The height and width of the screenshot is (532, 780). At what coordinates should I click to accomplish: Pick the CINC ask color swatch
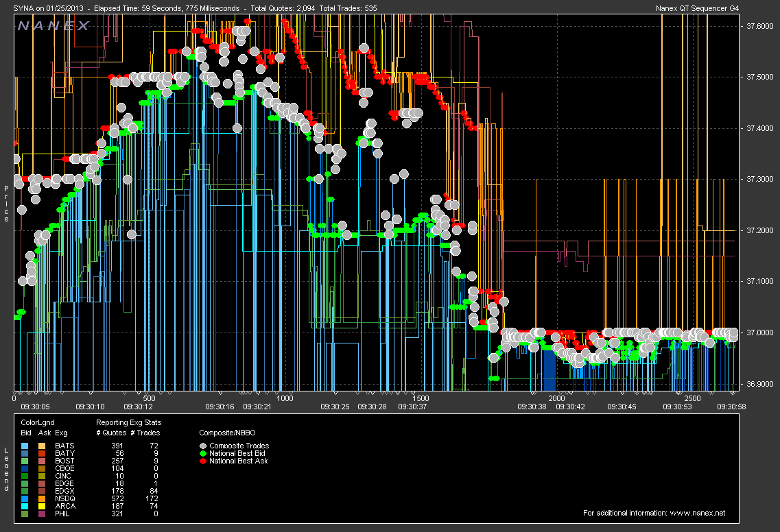pos(42,476)
